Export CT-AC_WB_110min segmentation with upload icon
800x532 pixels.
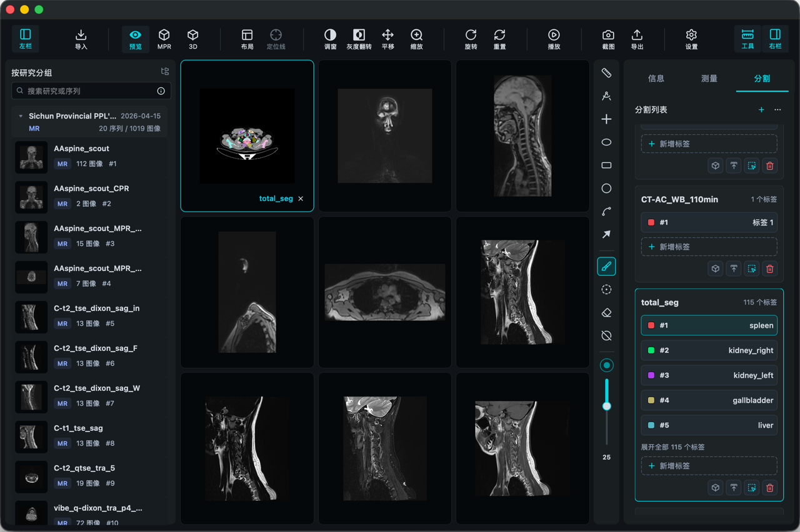[x=734, y=268]
